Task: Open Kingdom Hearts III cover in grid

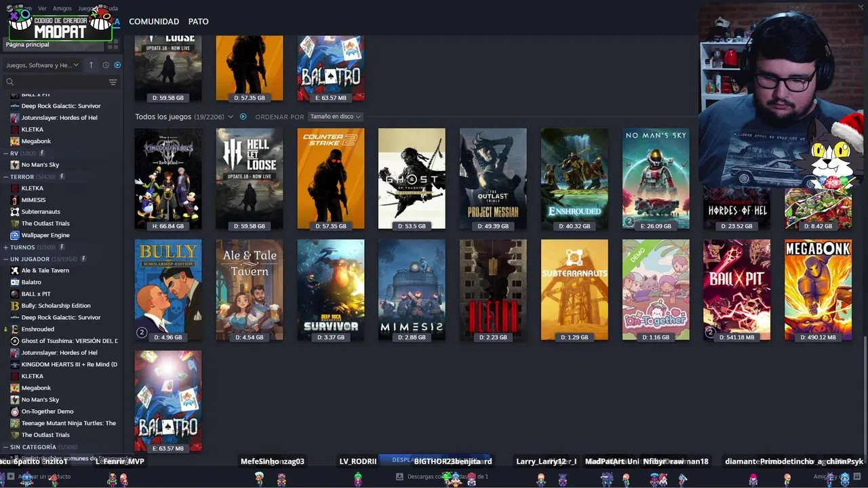Action: coord(168,179)
